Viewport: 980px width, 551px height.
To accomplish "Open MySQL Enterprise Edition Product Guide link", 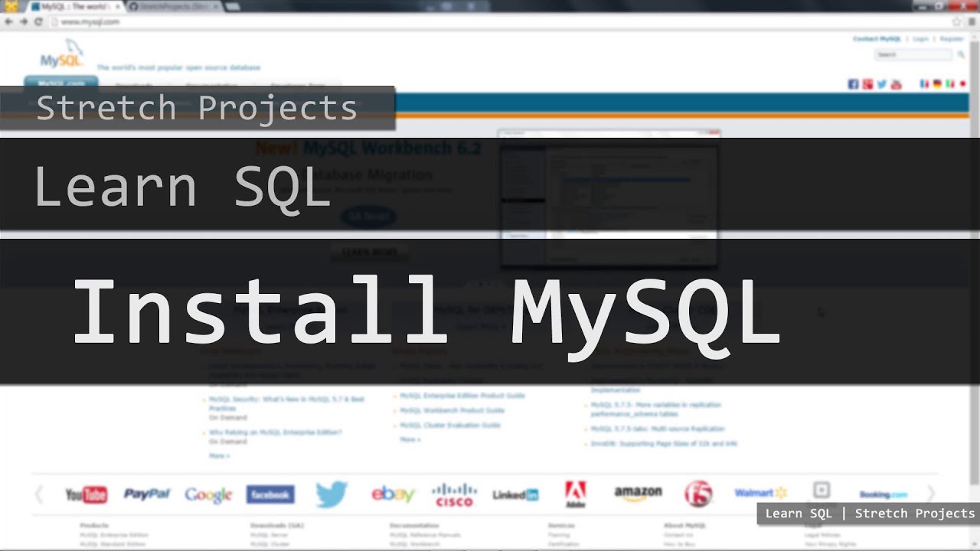I will 462,396.
